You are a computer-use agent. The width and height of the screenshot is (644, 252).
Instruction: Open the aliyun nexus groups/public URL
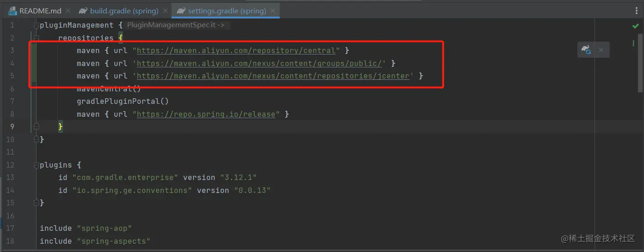[x=259, y=64]
